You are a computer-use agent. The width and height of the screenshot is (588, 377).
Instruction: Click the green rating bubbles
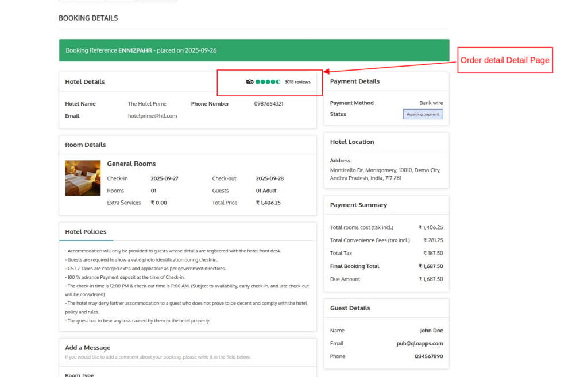(x=268, y=82)
